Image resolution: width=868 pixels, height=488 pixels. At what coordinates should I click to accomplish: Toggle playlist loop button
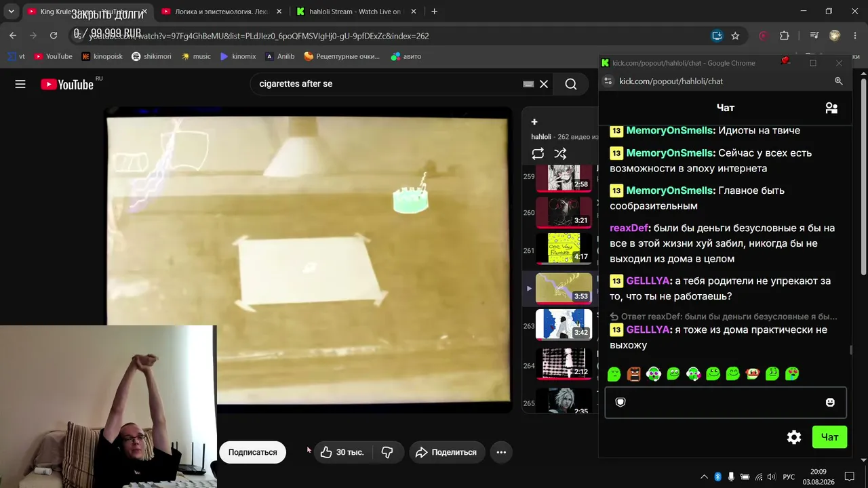pos(538,154)
